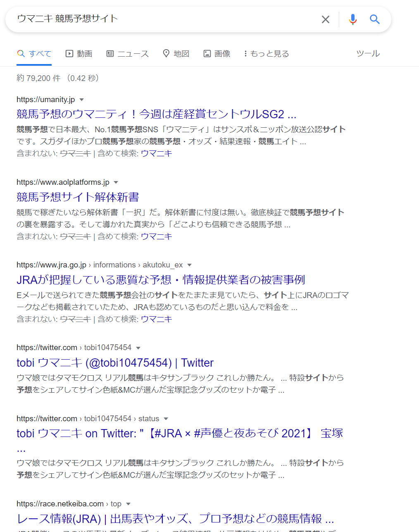This screenshot has height=532, width=419.
Task: Open the ツール tools menu
Action: tap(368, 54)
